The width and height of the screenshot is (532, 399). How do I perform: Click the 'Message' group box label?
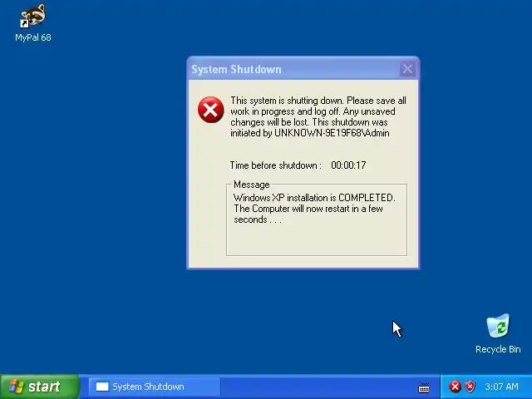251,185
